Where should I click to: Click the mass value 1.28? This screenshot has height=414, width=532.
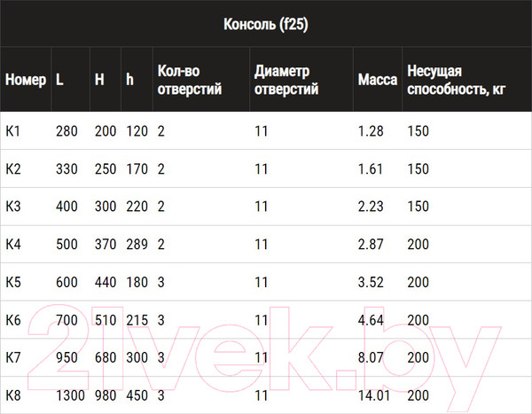coord(370,132)
